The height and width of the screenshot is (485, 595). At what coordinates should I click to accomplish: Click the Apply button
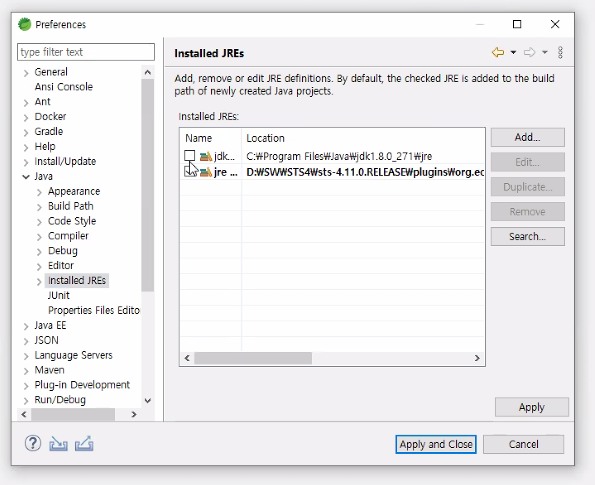click(x=532, y=407)
